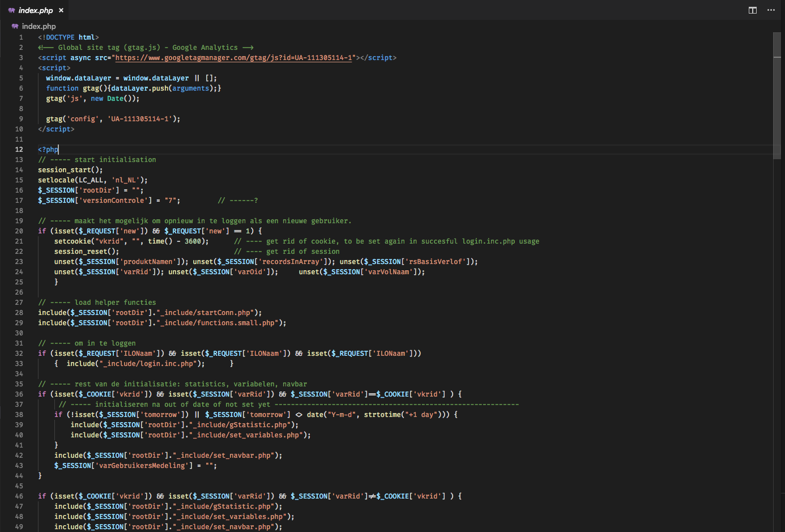Image resolution: width=785 pixels, height=532 pixels.
Task: Click the setcookie call on line 21
Action: 72,241
